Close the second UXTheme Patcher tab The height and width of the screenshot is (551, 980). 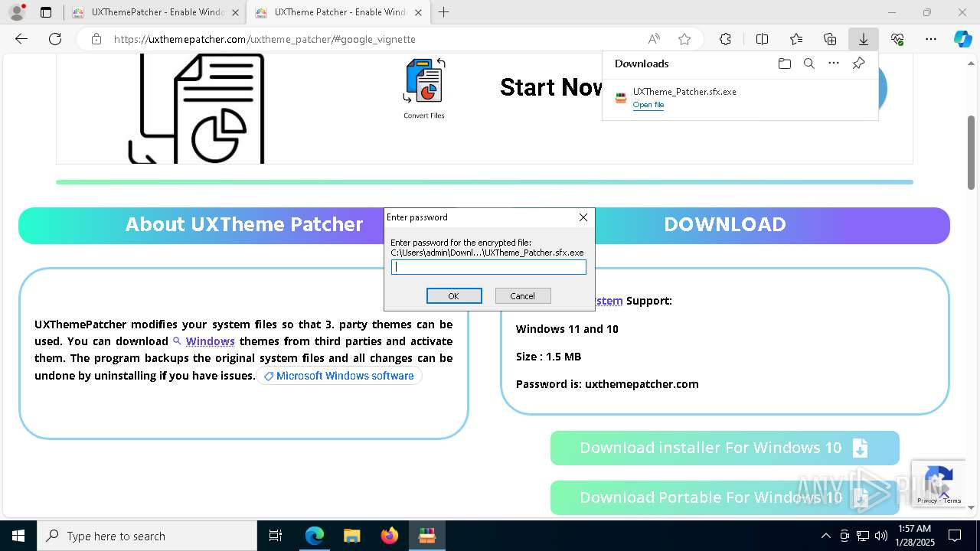tap(418, 12)
